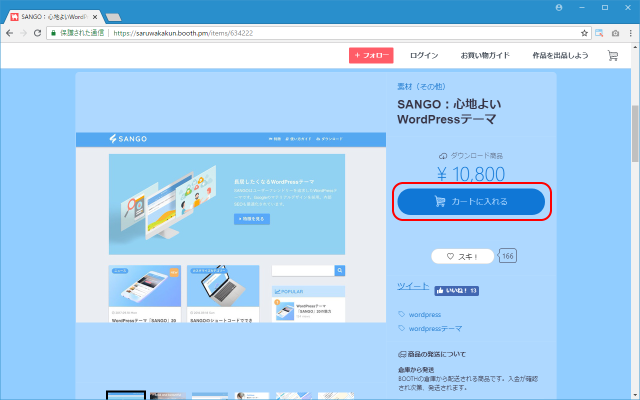The width and height of the screenshot is (640, 400).
Task: Go back with the browser back arrow
Action: pos(9,33)
